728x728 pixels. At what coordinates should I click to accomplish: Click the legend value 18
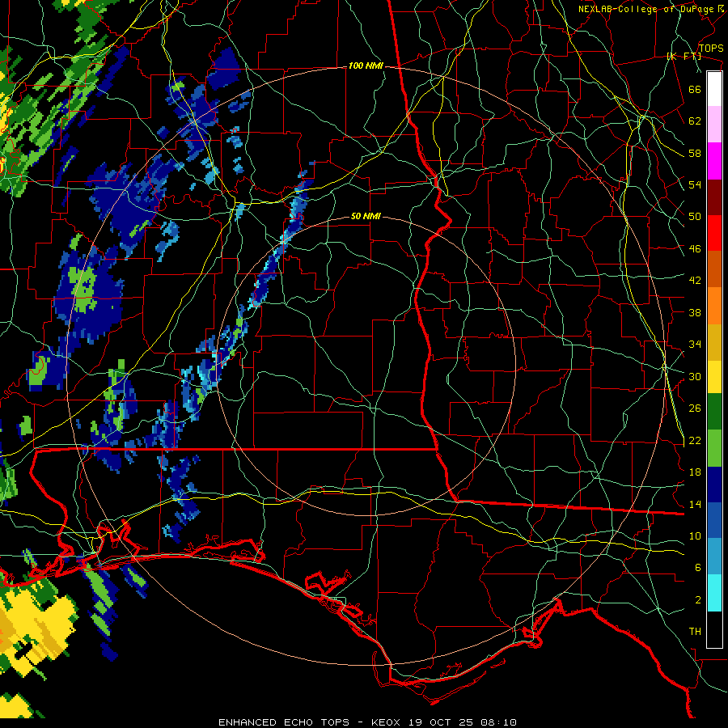695,472
